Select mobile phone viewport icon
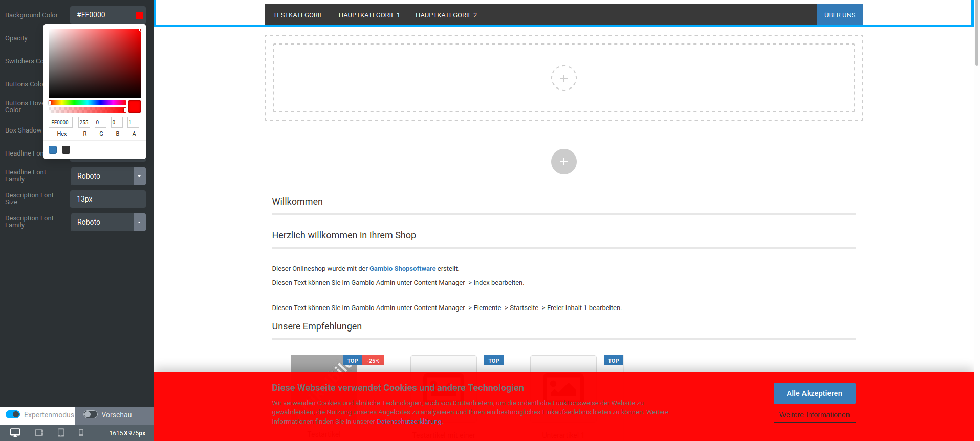 tap(81, 433)
